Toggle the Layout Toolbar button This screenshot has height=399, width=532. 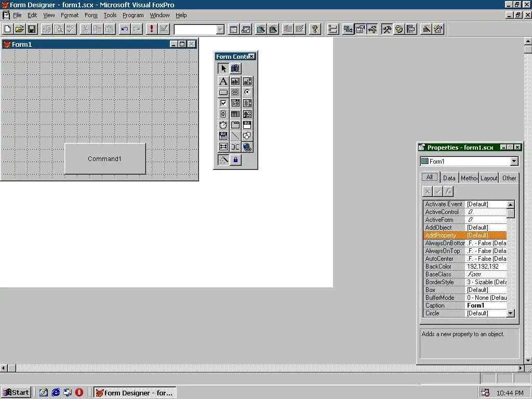(411, 29)
